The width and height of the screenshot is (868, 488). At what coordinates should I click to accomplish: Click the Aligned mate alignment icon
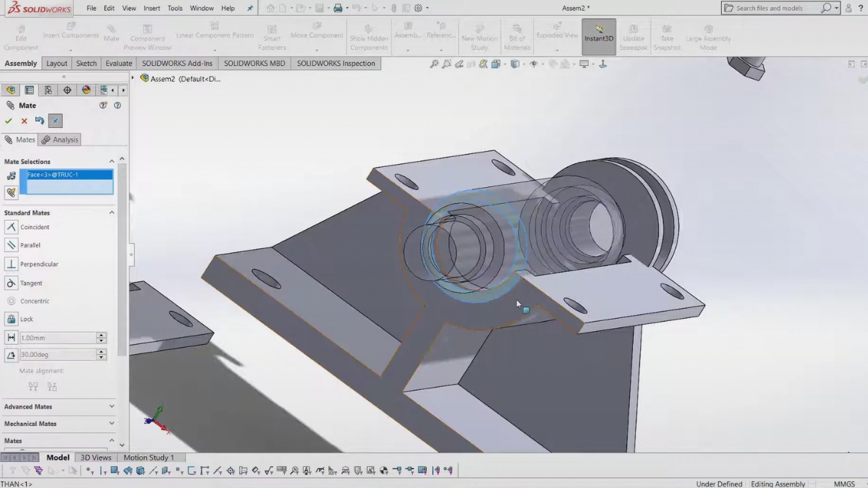click(x=33, y=387)
